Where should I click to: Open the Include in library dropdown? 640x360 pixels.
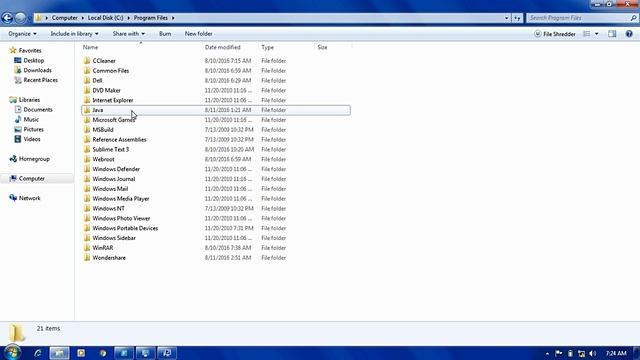[74, 34]
